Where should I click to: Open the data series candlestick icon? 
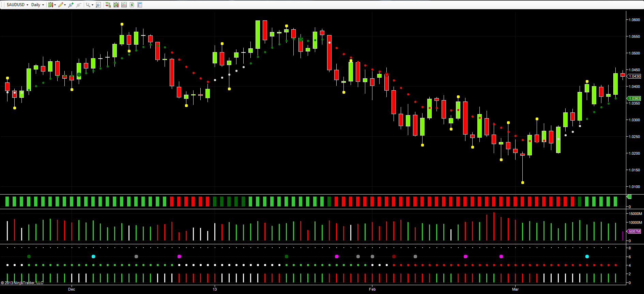116,5
